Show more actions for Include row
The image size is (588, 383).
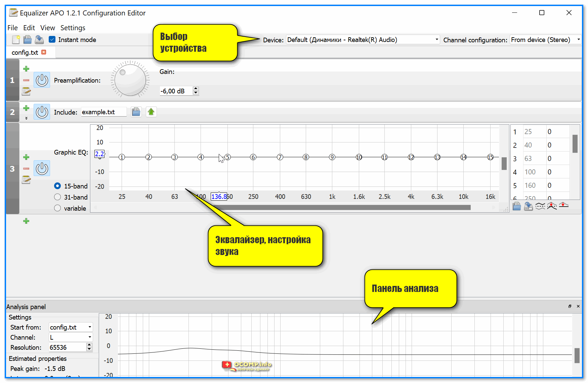[x=26, y=118]
